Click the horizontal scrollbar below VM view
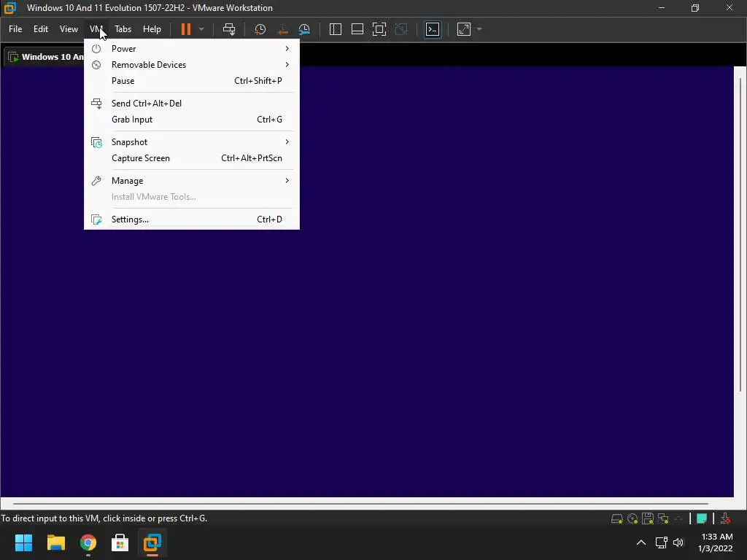 360,503
